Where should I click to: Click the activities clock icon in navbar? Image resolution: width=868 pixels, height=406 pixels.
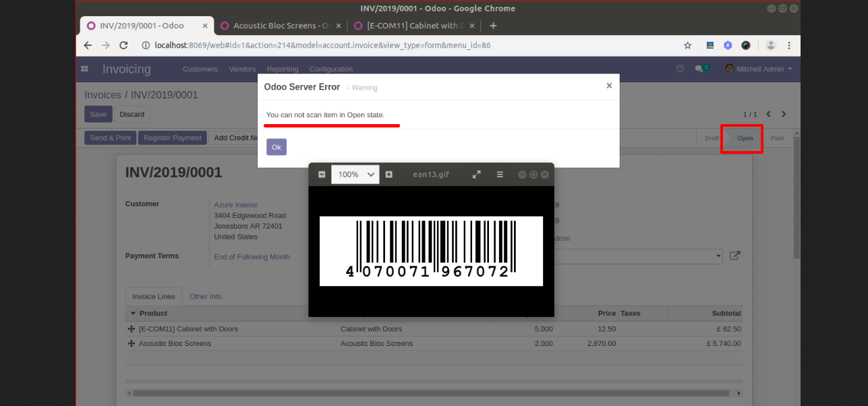[x=680, y=69]
